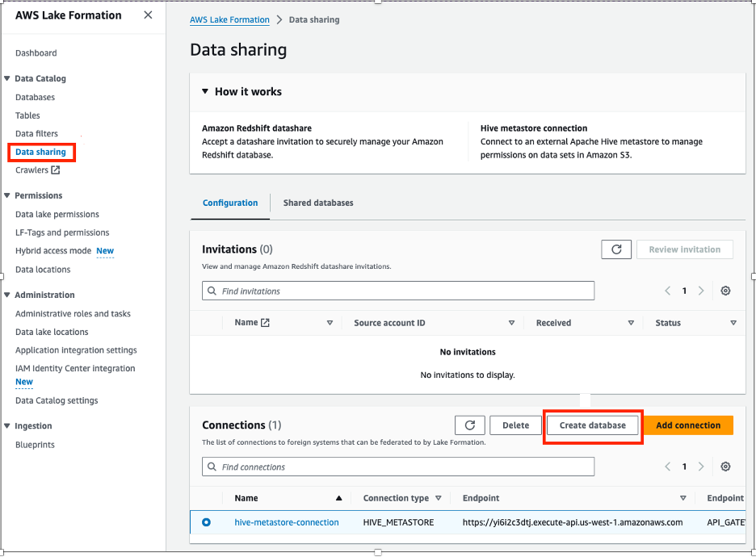Open the hive-metastore-connection link
The height and width of the screenshot is (557, 756).
(287, 522)
